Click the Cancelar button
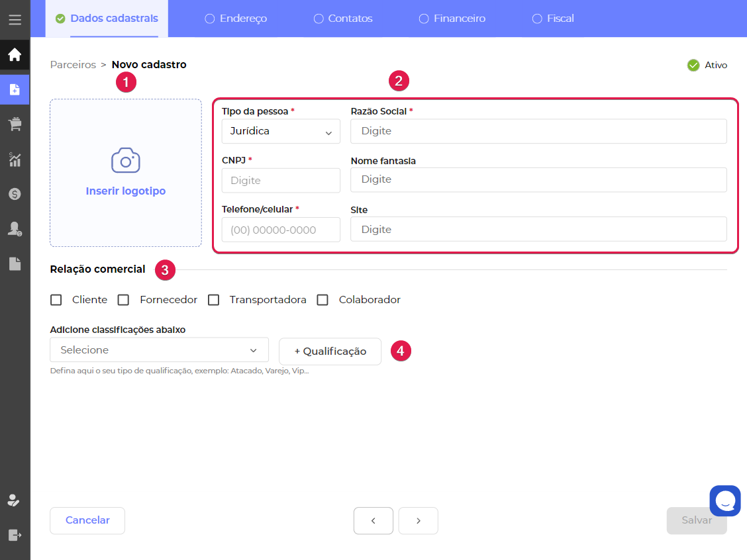This screenshot has width=747, height=560. 87,520
